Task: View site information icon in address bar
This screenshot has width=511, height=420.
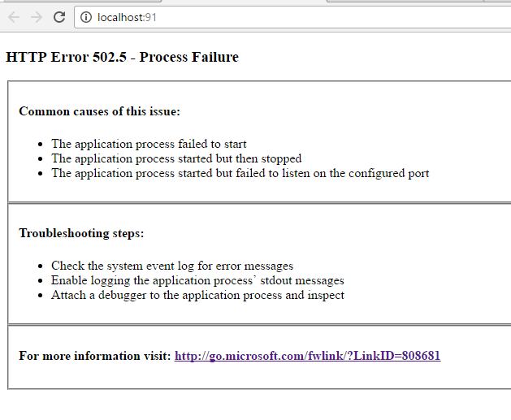Action: click(x=86, y=17)
